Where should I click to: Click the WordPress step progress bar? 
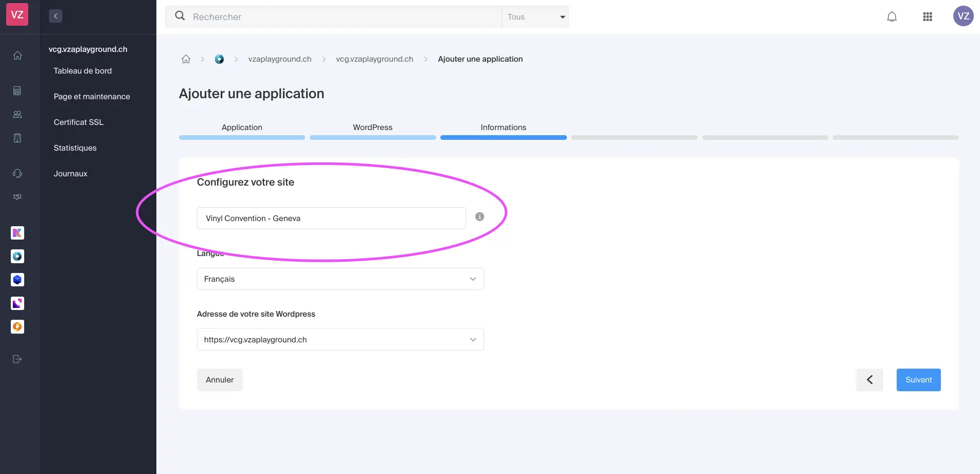pos(372,138)
